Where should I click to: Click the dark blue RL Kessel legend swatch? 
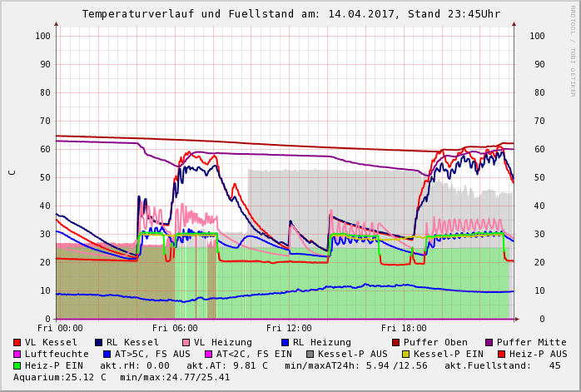(x=98, y=342)
